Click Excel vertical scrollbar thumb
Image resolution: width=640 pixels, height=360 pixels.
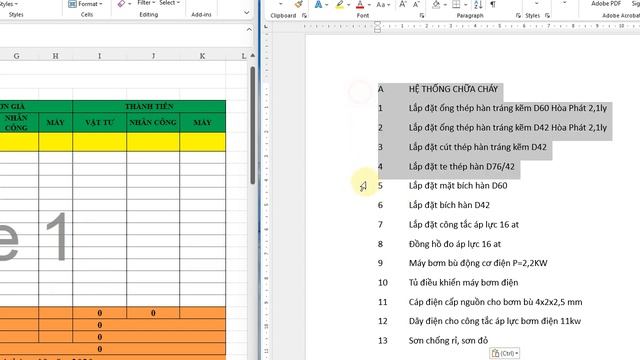click(x=253, y=125)
